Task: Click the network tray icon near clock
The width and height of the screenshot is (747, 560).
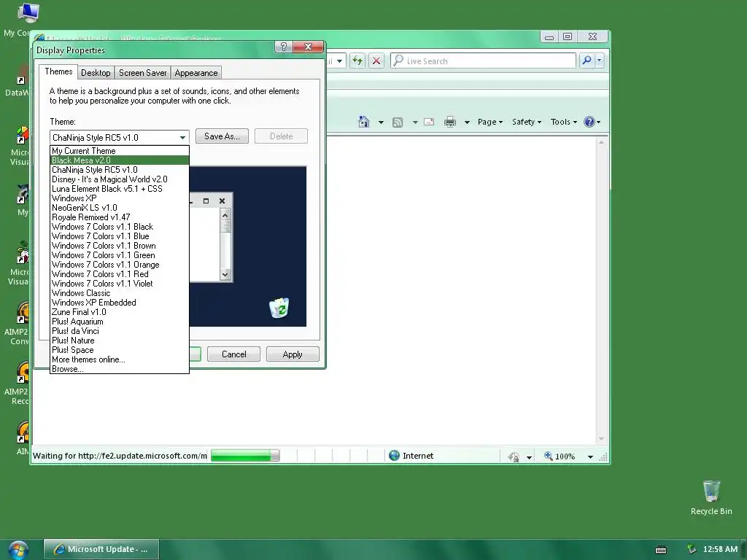Action: tap(692, 549)
